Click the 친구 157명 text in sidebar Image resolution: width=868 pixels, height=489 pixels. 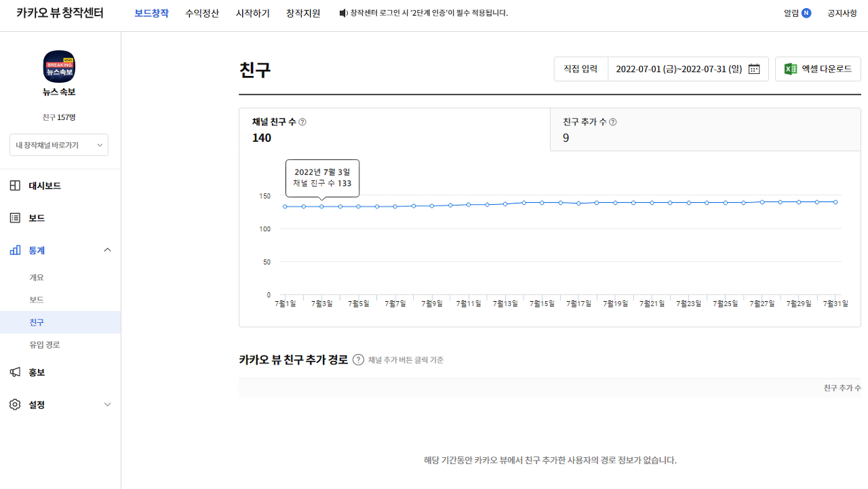(x=59, y=117)
